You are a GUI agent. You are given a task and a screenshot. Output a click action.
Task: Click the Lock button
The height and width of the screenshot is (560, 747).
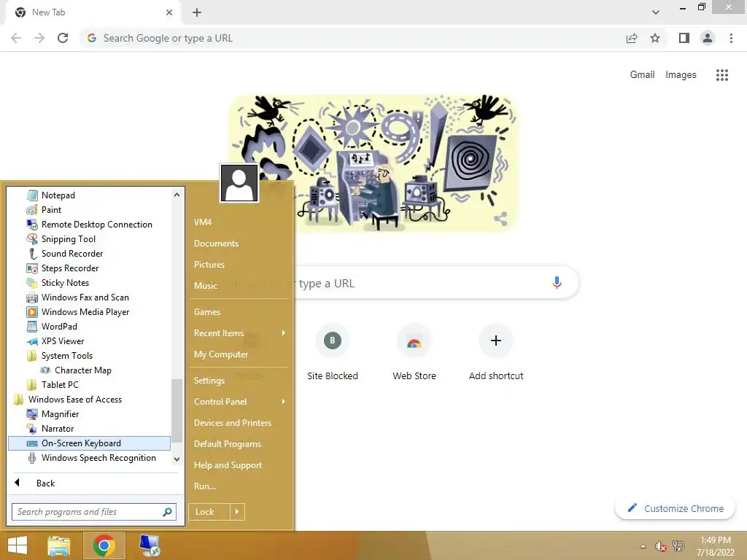tap(209, 512)
